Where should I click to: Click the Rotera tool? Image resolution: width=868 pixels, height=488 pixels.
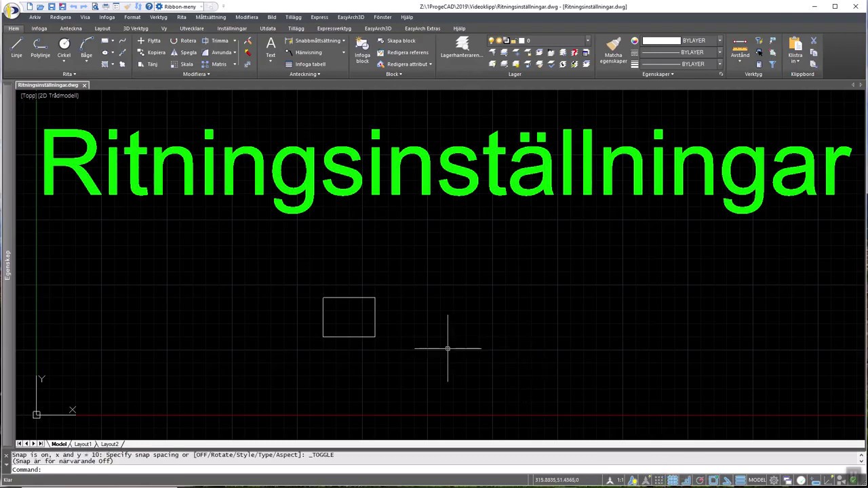pos(183,41)
